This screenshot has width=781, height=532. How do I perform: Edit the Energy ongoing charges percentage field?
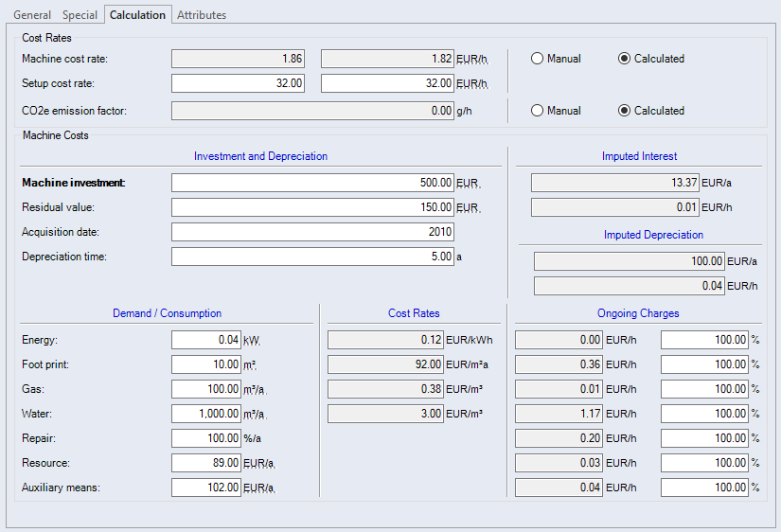pyautogui.click(x=704, y=340)
